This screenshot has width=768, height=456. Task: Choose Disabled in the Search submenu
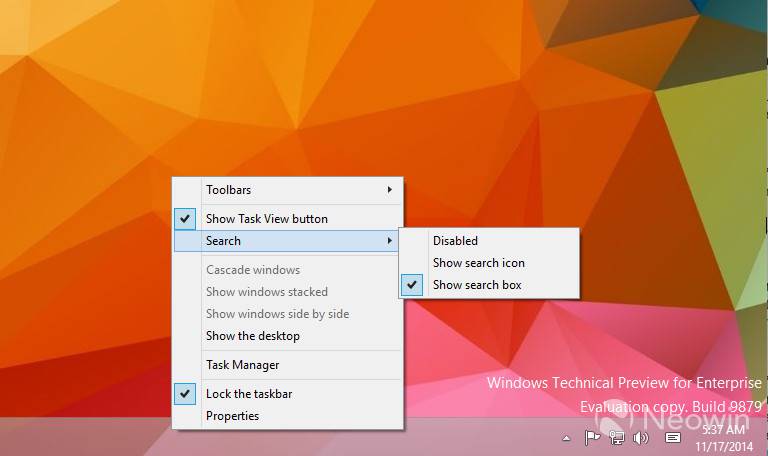point(489,240)
